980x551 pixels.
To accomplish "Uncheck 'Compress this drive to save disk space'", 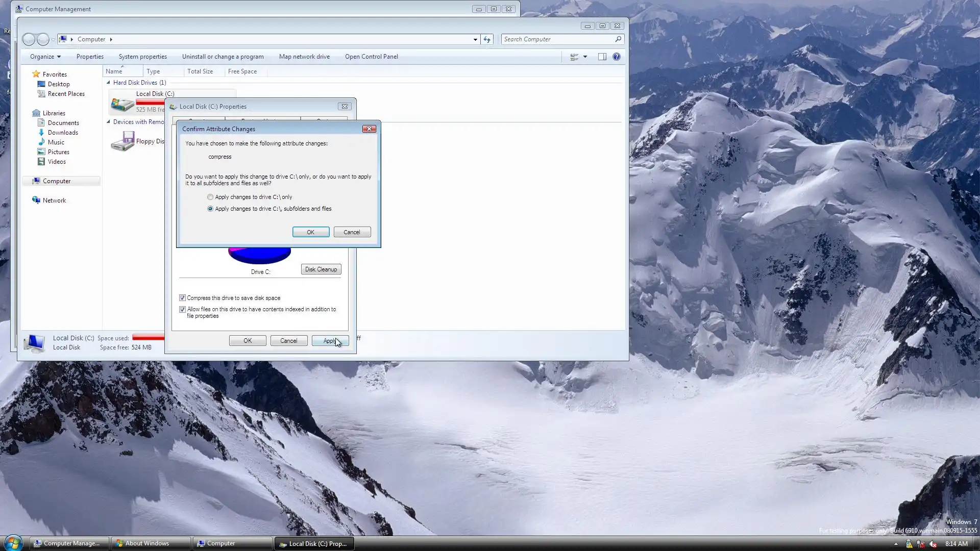I will click(x=182, y=298).
